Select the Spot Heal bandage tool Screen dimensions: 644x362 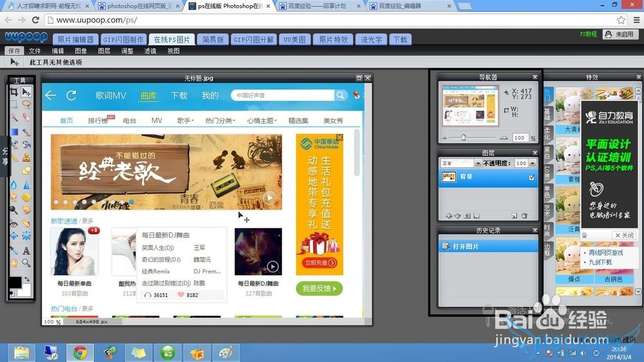(x=26, y=224)
